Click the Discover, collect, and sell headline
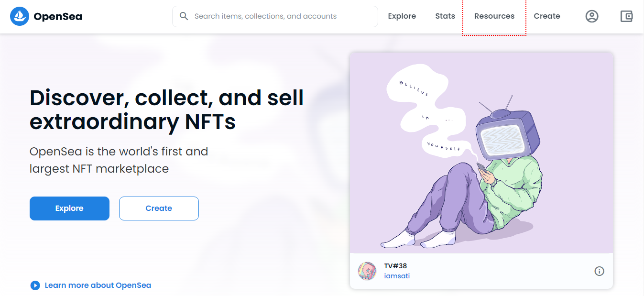This screenshot has height=296, width=644. pos(166,110)
